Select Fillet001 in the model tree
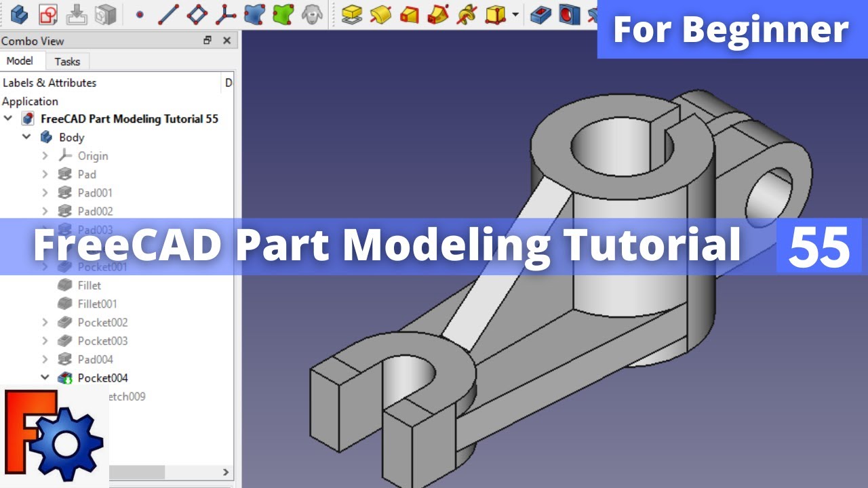This screenshot has width=868, height=488. (98, 304)
